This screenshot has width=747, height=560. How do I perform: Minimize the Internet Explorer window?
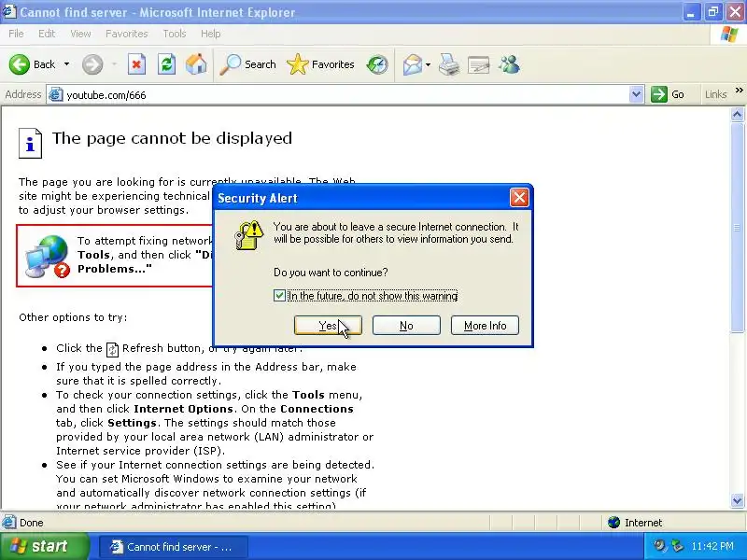pos(691,12)
